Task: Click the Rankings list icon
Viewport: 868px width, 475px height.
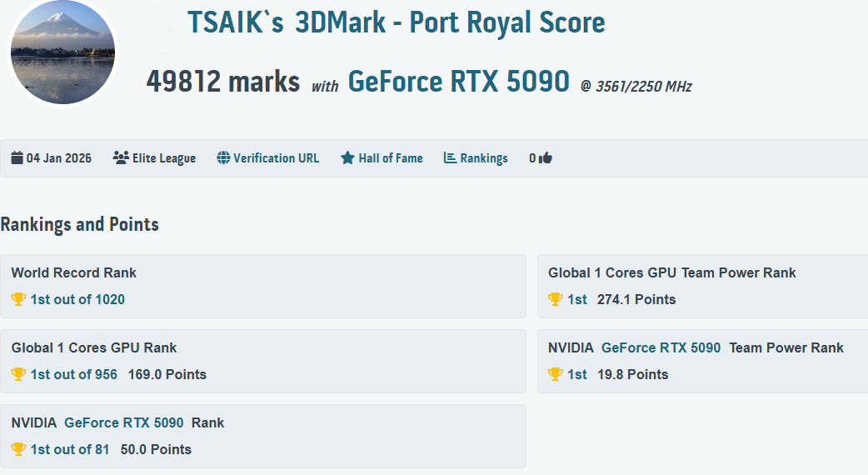Action: (450, 158)
